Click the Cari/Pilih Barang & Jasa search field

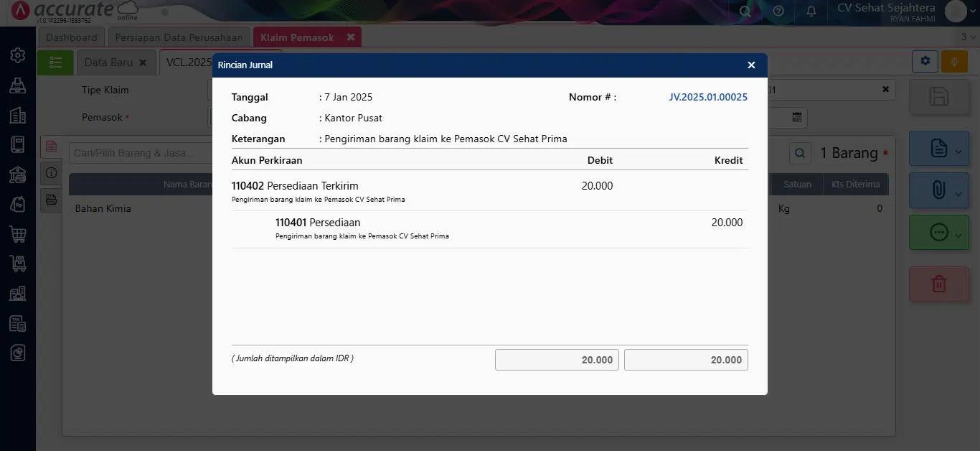[140, 153]
